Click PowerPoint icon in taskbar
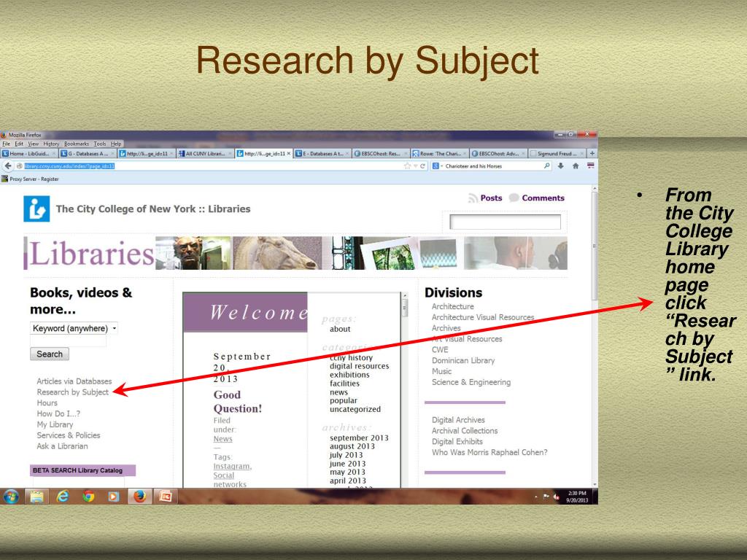This screenshot has width=747, height=560. pyautogui.click(x=166, y=497)
